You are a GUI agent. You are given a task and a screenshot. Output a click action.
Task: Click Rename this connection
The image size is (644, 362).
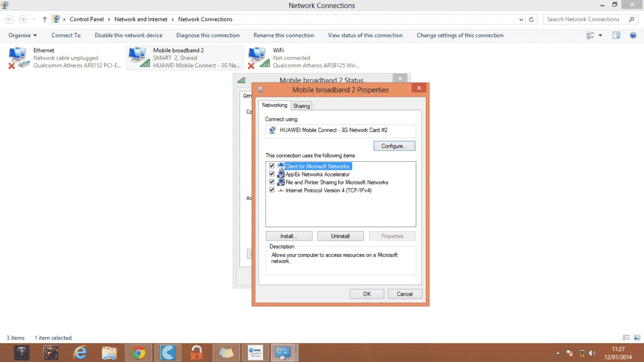coord(283,35)
